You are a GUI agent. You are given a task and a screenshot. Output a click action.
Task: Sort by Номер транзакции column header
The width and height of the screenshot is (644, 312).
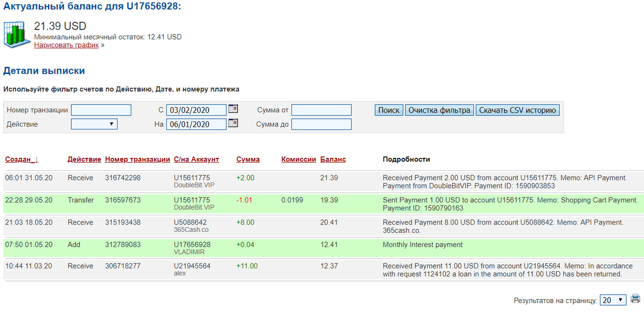point(137,159)
